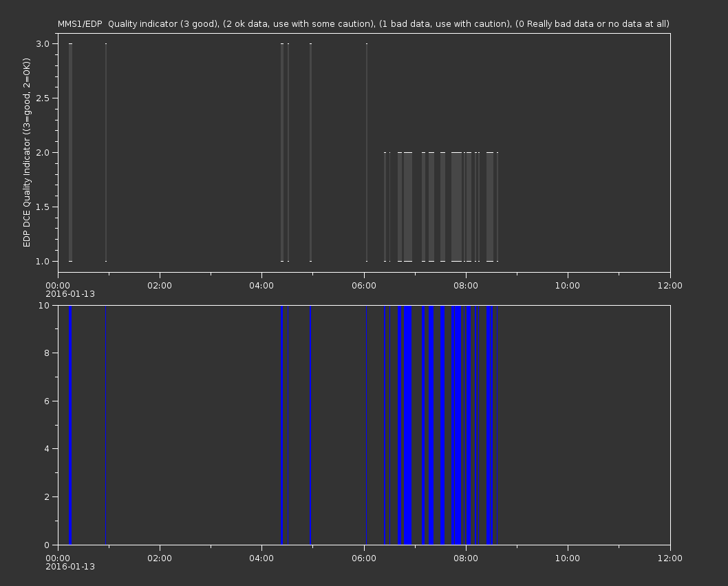The width and height of the screenshot is (728, 586).
Task: Click the 06:00 time label under the gray quality plot
Action: (x=363, y=285)
